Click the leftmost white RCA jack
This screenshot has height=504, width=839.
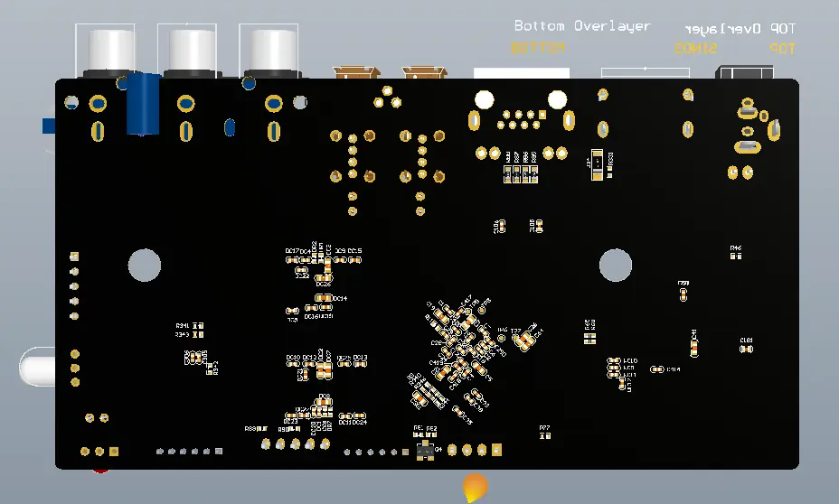pos(112,51)
